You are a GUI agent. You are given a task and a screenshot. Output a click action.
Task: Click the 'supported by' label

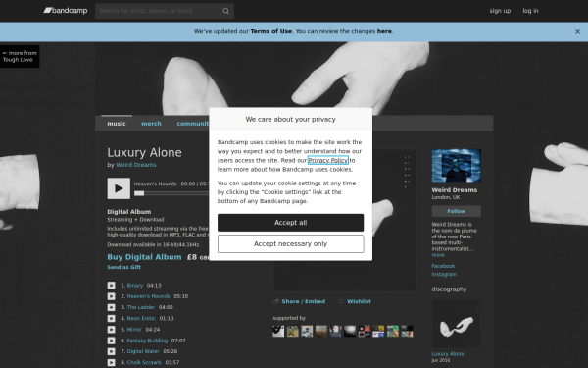tap(289, 318)
